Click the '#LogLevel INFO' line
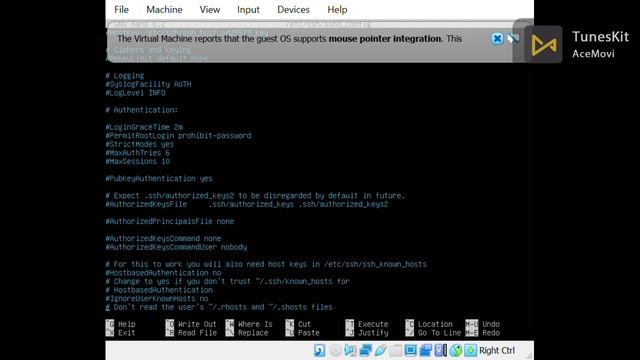 (136, 93)
